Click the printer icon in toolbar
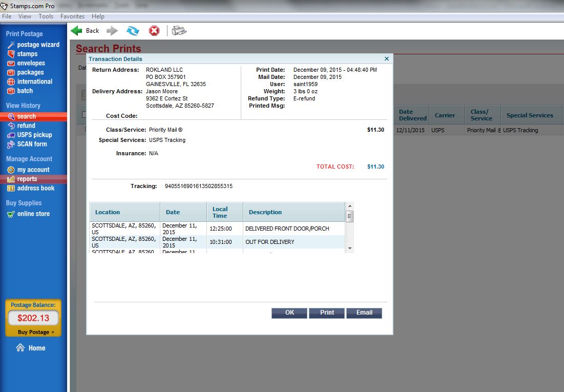Image resolution: width=564 pixels, height=392 pixels. 179,31
